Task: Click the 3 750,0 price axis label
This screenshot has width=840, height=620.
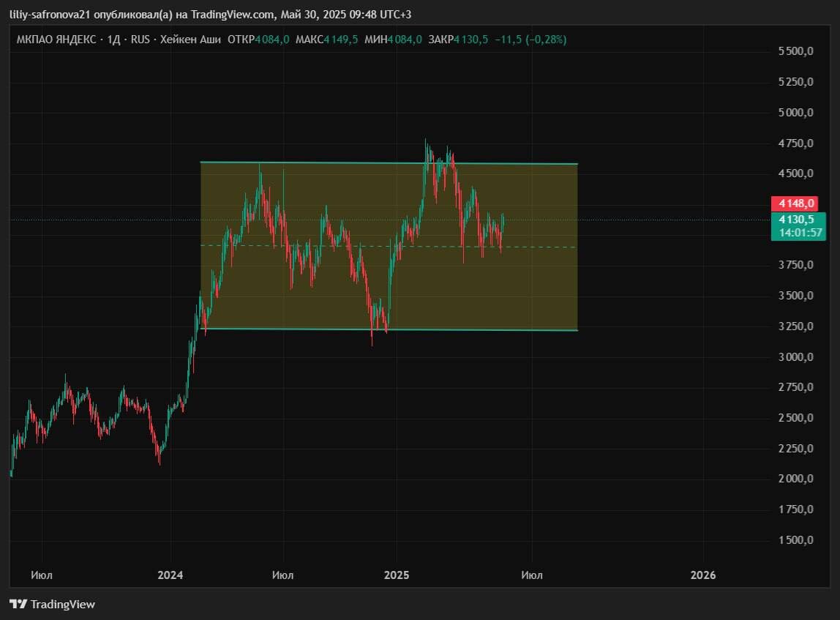Action: (795, 265)
